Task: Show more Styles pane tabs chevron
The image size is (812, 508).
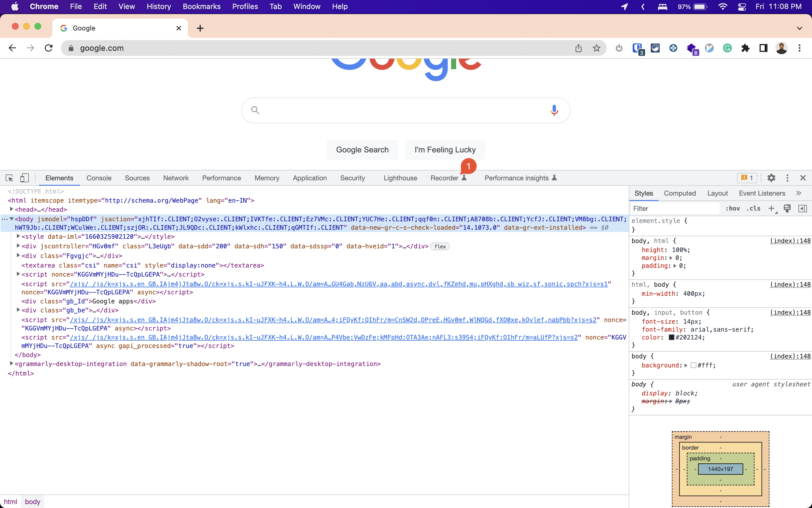Action: [798, 193]
